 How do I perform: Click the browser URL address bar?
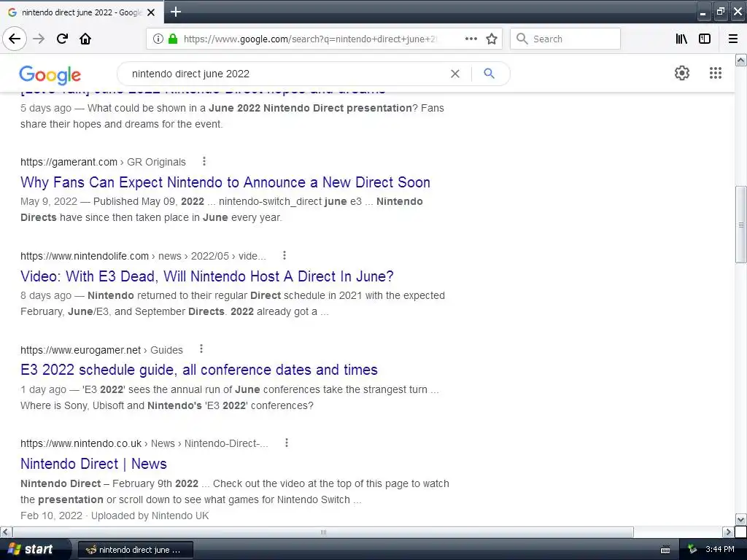309,39
